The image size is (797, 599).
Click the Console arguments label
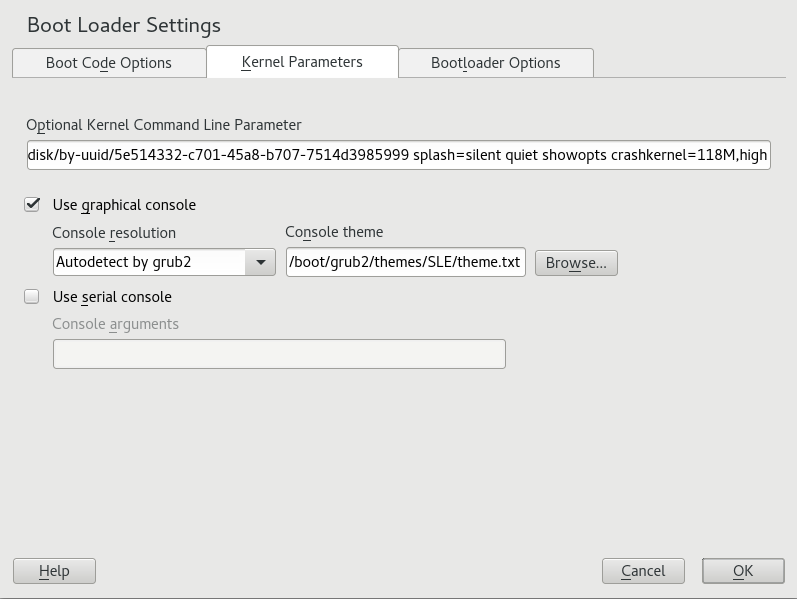click(x=116, y=324)
